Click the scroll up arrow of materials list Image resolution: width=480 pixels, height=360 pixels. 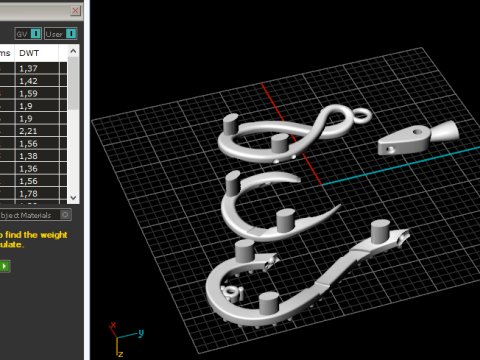[73, 51]
